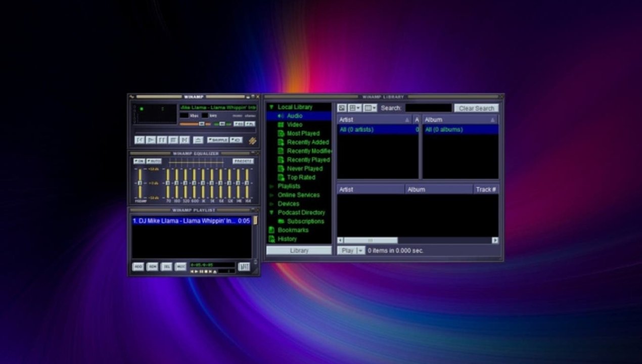
Task: Select the All (0 artists) row
Action: click(x=378, y=129)
